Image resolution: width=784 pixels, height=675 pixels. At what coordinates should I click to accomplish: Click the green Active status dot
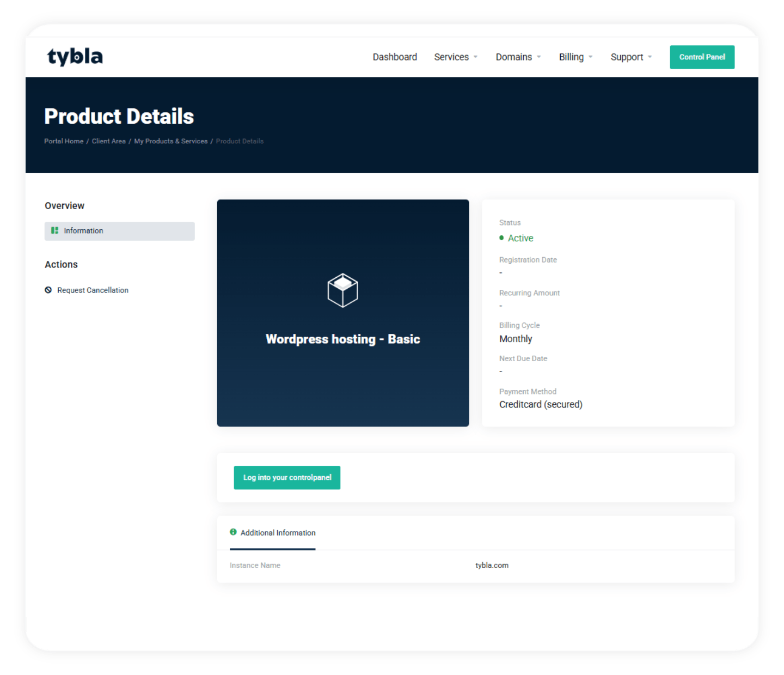pyautogui.click(x=501, y=238)
